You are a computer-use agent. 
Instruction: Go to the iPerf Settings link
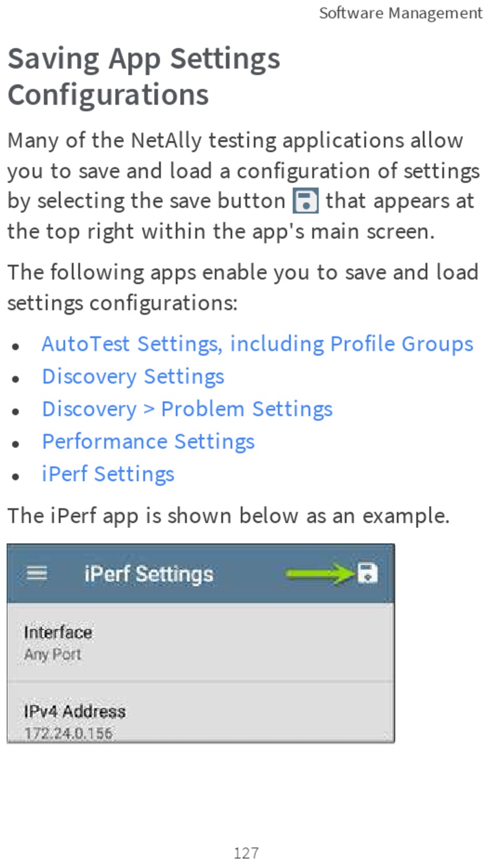pos(108,474)
